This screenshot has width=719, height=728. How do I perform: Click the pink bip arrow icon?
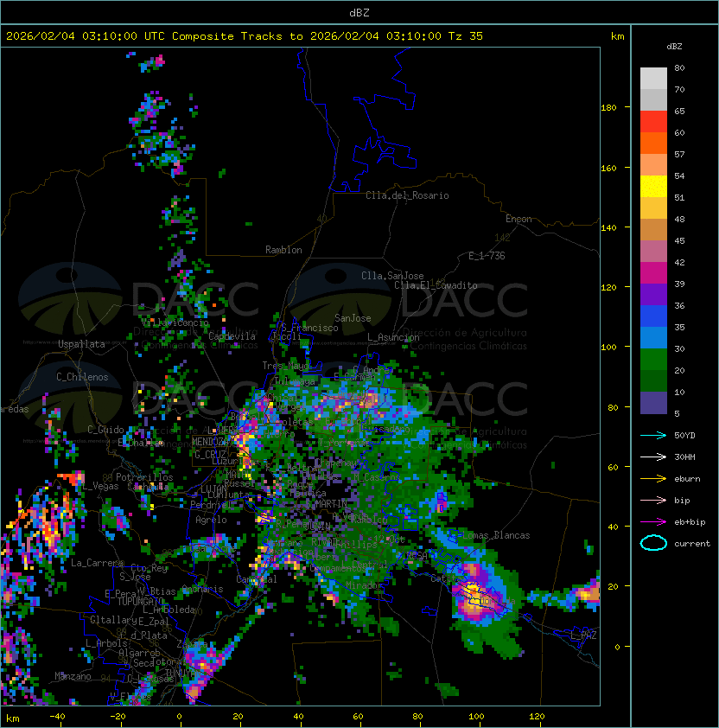pos(653,500)
